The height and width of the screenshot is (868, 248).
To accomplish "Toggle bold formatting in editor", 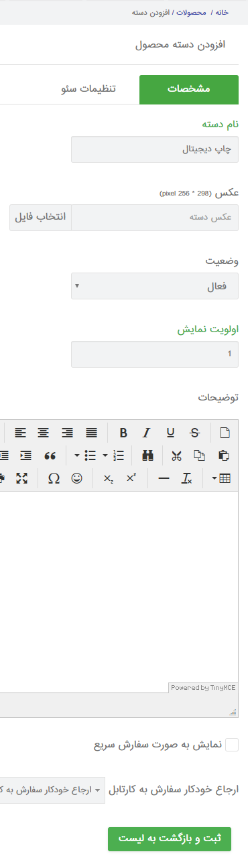I will point(123,433).
